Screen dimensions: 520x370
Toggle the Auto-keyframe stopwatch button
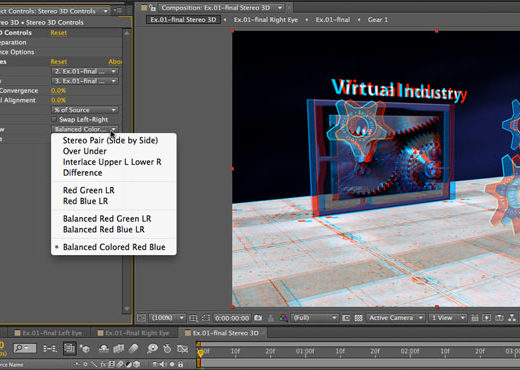[x=167, y=349]
